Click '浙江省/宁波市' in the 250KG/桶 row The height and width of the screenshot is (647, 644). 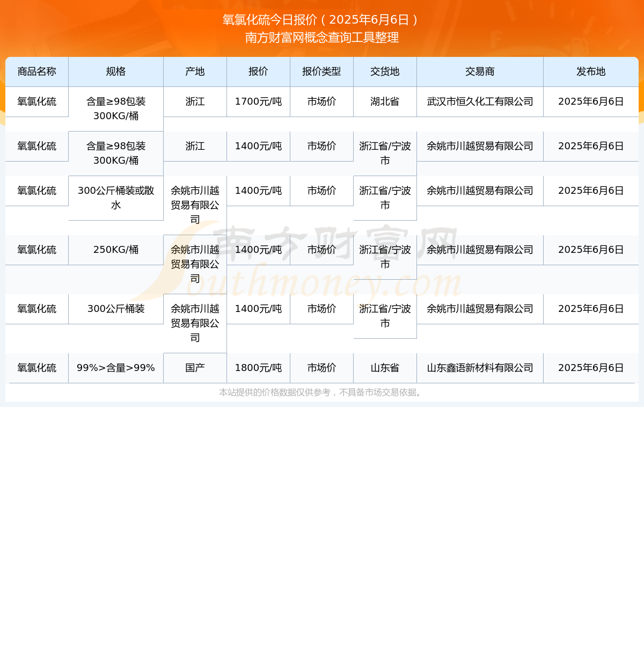pos(385,257)
